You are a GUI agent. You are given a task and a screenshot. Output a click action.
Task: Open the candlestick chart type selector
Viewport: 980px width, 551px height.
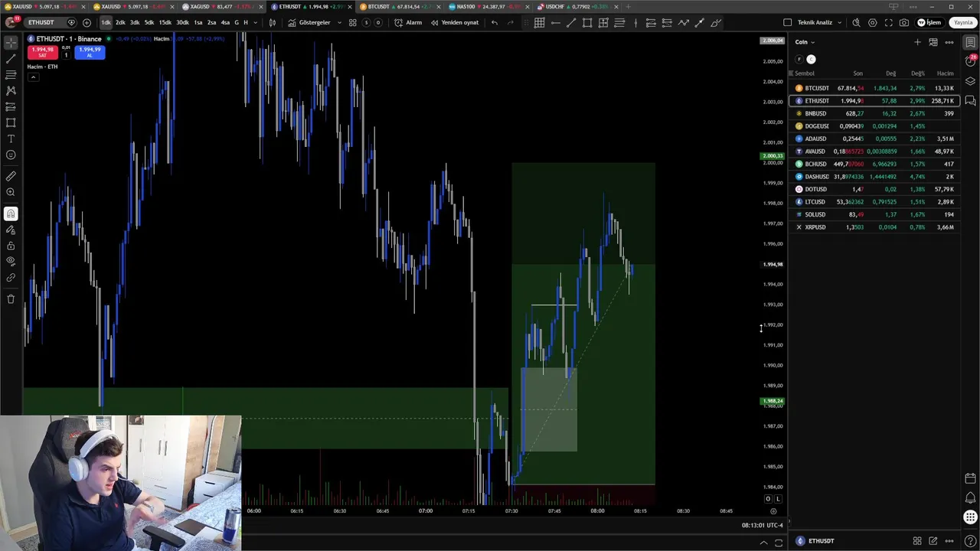click(x=272, y=22)
